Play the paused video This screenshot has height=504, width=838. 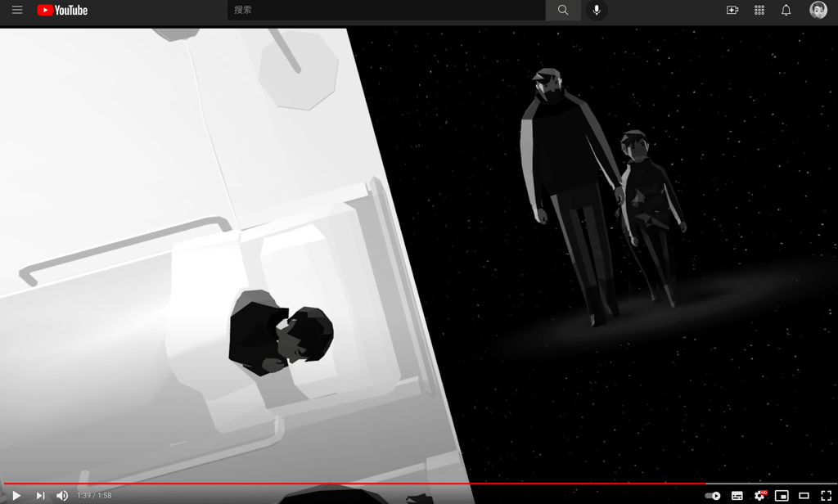16,496
